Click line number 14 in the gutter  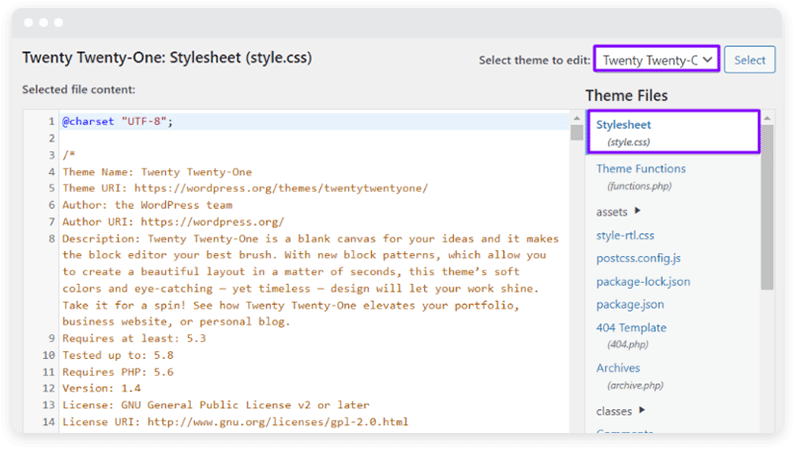(49, 422)
